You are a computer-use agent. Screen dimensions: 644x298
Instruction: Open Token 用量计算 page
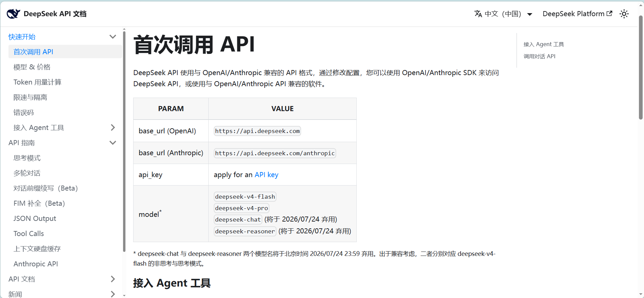point(37,82)
